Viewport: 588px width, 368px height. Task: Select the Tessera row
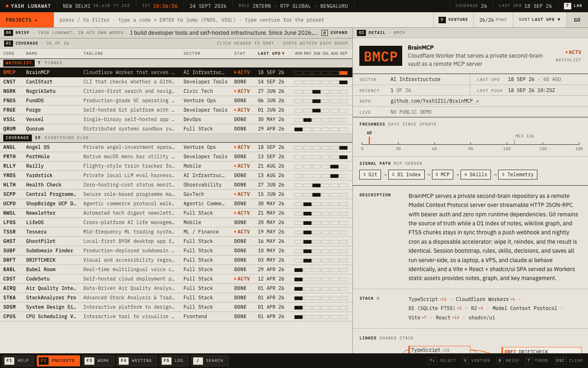176,232
